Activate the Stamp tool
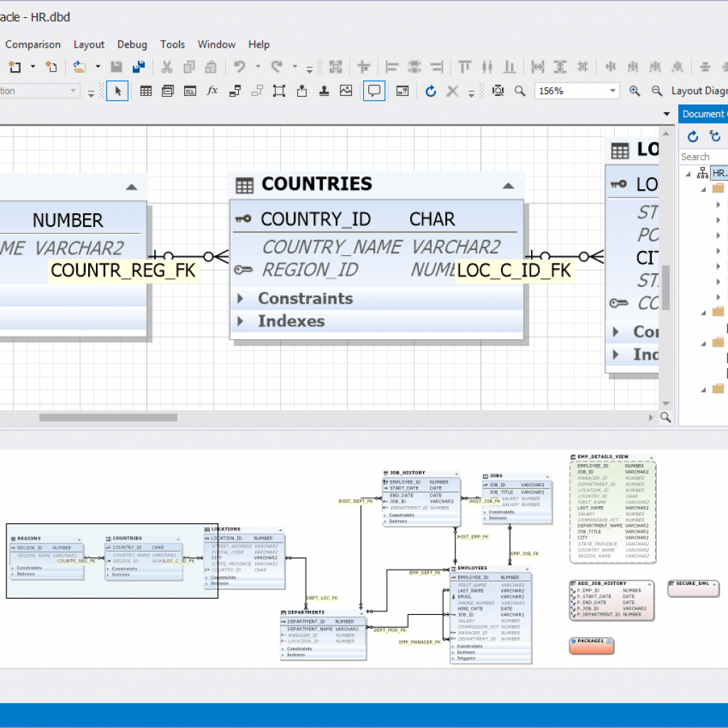This screenshot has width=728, height=728. (323, 91)
